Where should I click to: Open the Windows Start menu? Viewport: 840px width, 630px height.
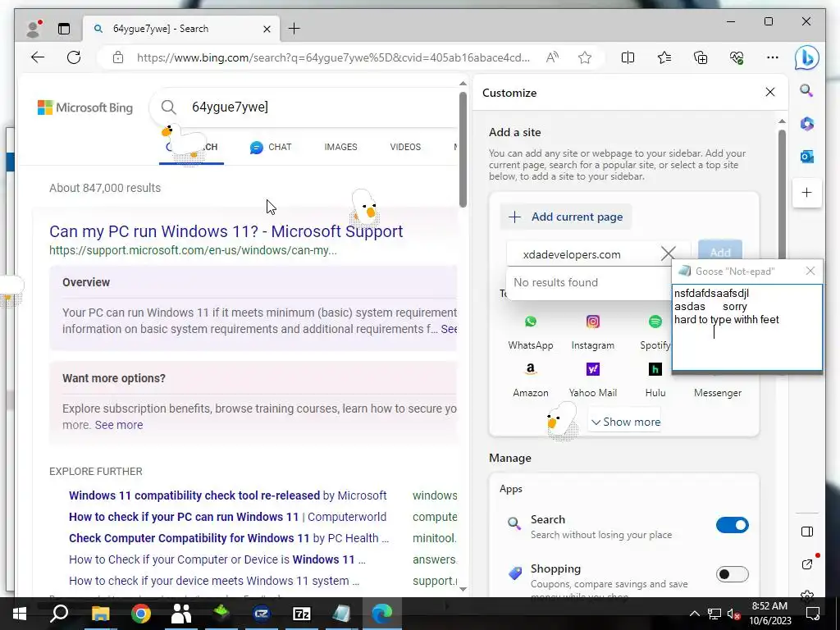tap(20, 613)
